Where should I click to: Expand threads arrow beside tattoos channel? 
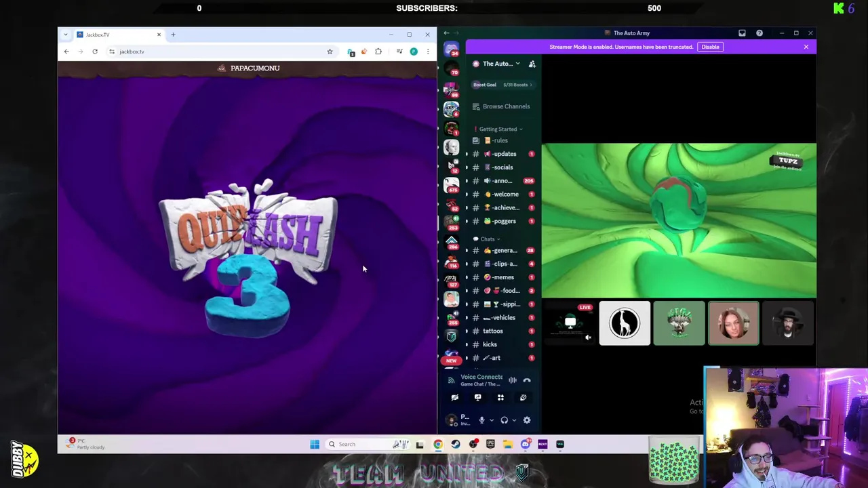(x=467, y=331)
